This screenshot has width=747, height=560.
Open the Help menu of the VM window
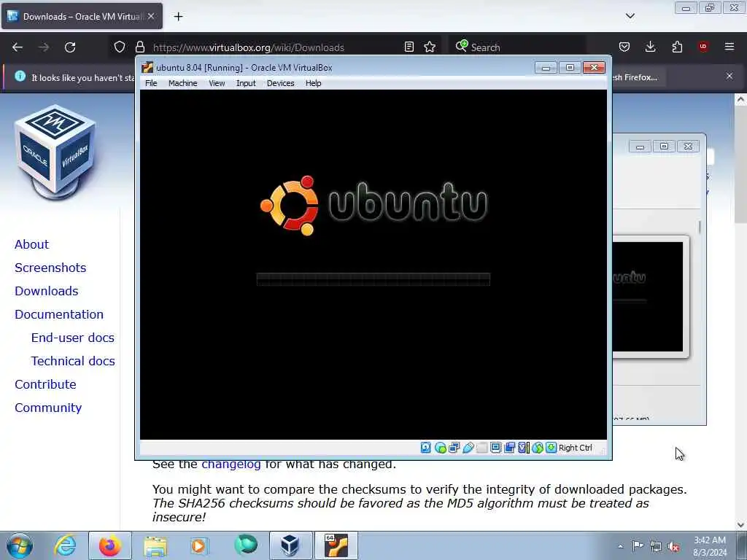click(x=314, y=83)
